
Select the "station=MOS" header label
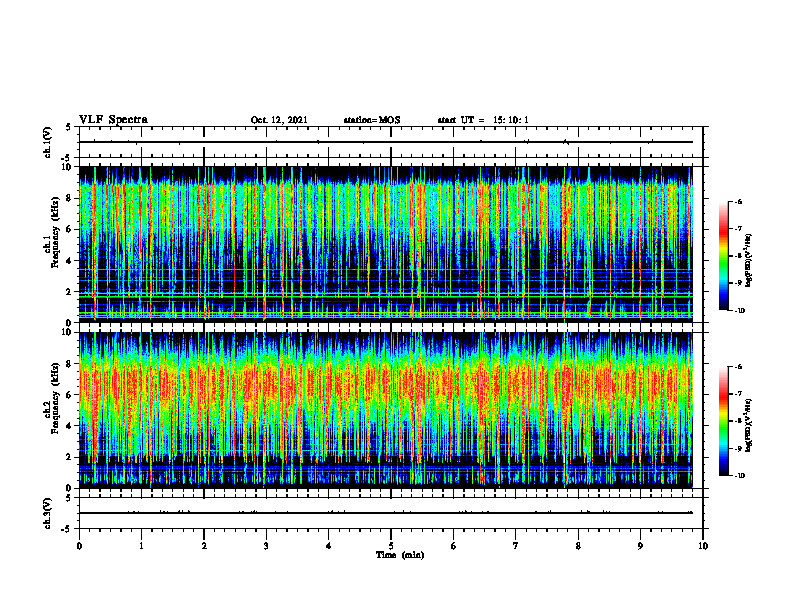(x=372, y=120)
